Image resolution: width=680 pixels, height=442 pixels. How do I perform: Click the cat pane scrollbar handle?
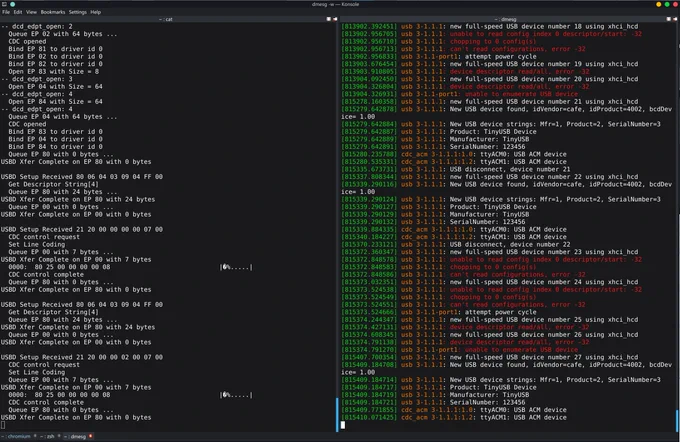[x=337, y=415]
